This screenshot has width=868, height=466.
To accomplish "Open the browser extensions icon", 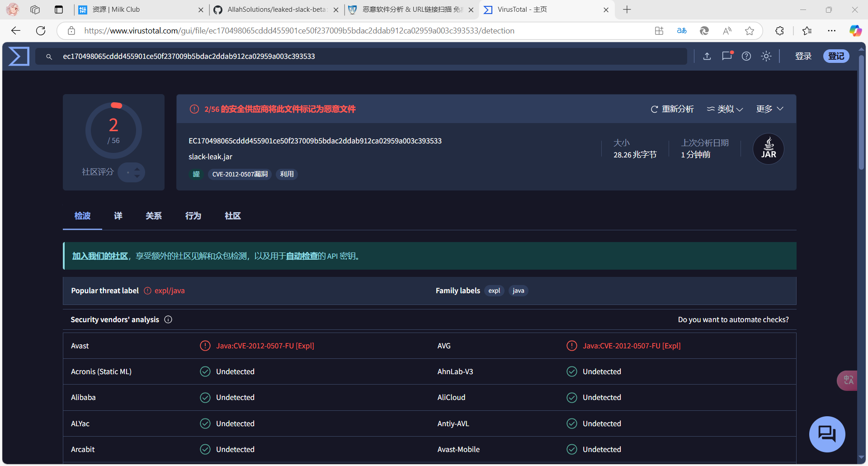I will (x=779, y=30).
